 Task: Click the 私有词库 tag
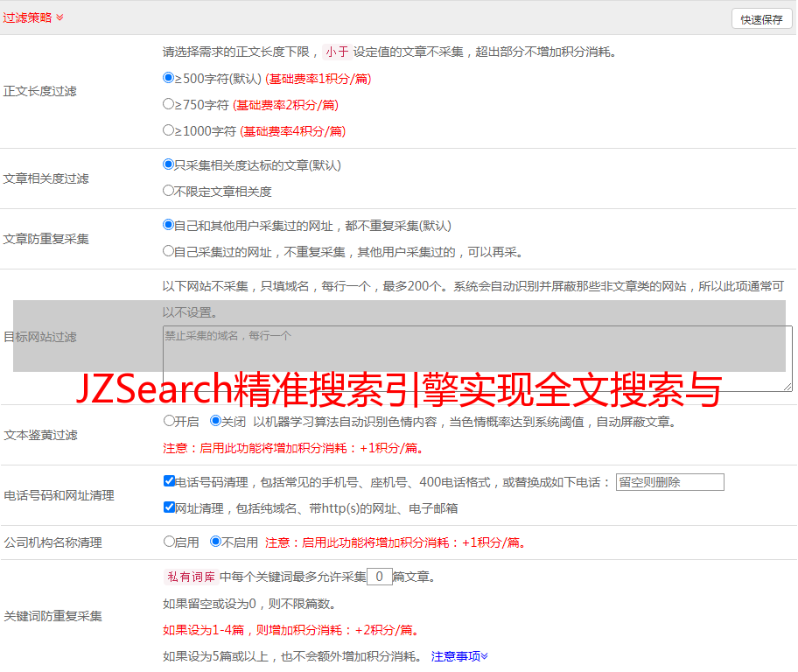(x=189, y=577)
